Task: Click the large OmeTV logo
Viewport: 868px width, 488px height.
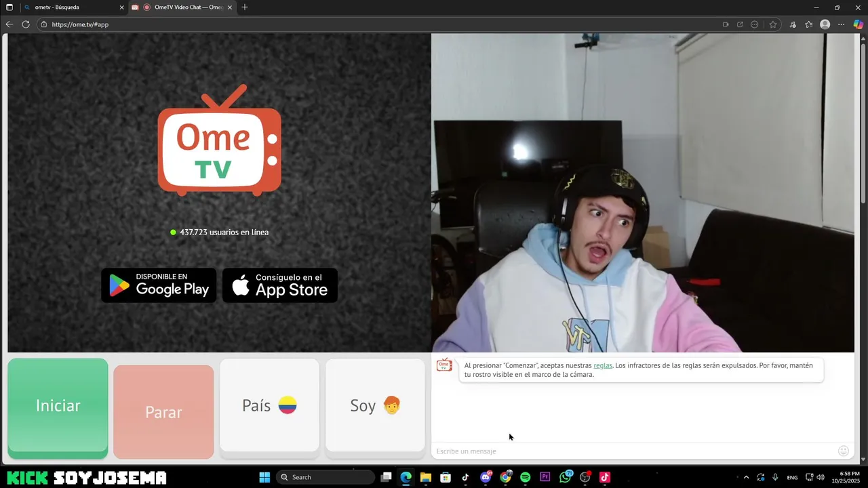Action: 220,140
